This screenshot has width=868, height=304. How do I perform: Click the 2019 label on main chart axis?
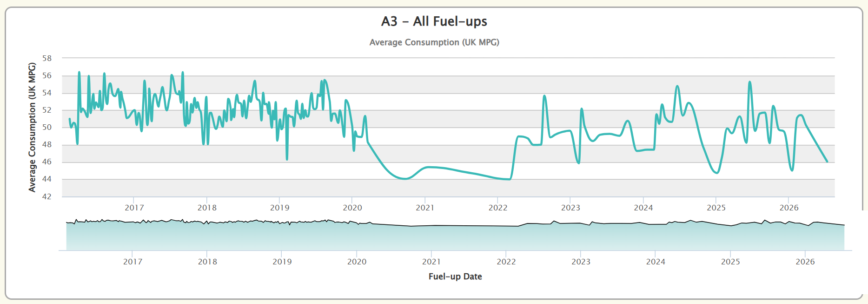279,208
